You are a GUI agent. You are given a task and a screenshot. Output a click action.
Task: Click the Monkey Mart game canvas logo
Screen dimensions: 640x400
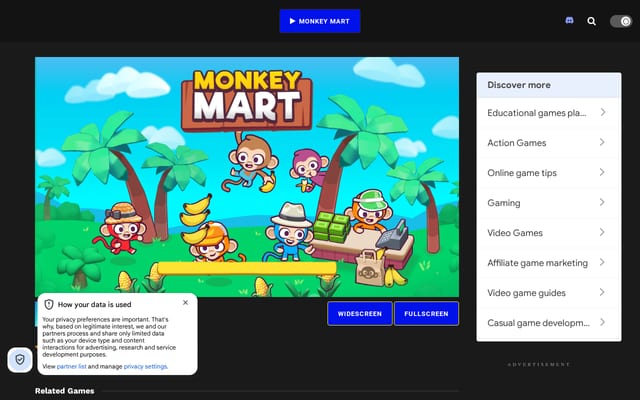pyautogui.click(x=247, y=100)
